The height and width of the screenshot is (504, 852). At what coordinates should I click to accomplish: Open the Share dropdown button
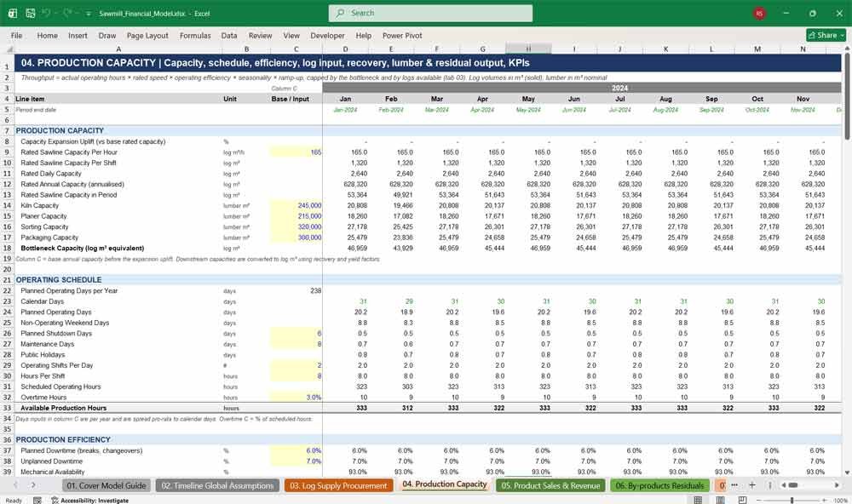(x=826, y=35)
